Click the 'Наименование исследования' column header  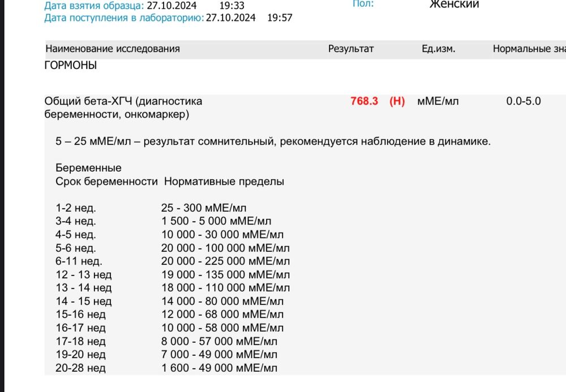113,49
